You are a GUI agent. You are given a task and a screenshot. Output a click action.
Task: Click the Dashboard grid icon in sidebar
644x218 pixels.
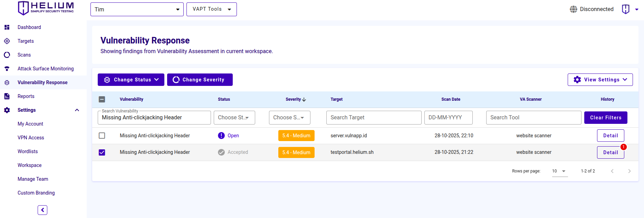(7, 27)
